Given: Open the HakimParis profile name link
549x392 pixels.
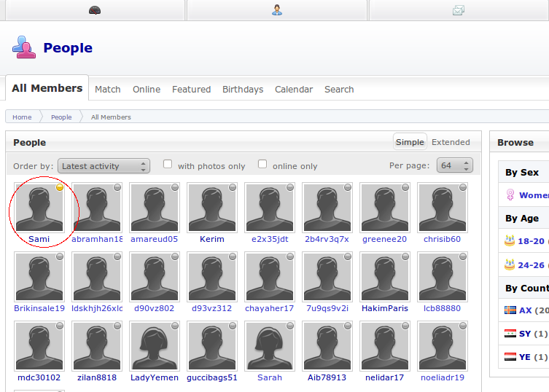Looking at the screenshot, I should click(x=385, y=308).
